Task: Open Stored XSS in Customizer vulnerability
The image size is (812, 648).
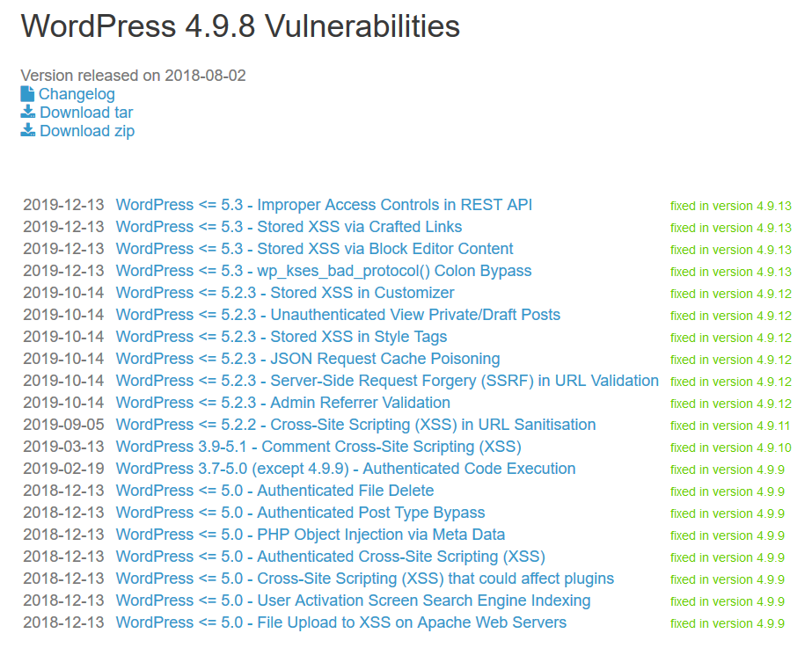Action: (x=285, y=293)
